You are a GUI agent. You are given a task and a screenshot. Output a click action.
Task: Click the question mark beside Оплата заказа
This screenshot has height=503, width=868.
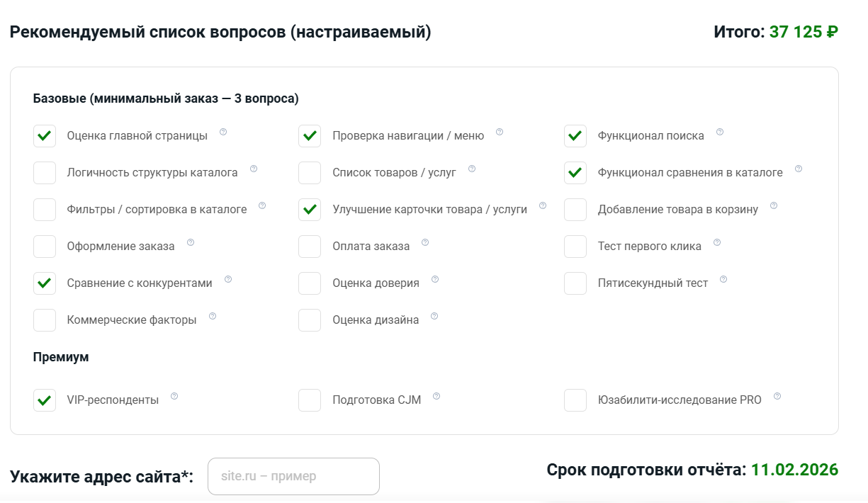(425, 242)
